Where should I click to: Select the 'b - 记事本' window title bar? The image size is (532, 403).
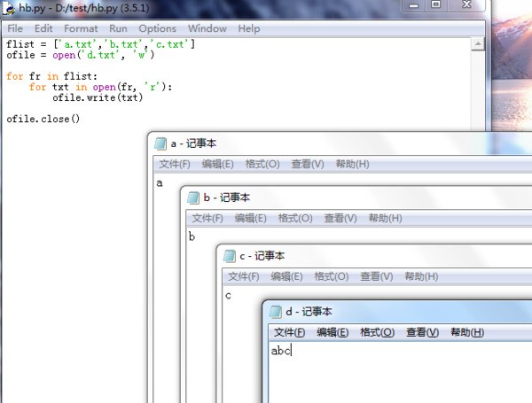click(x=358, y=198)
